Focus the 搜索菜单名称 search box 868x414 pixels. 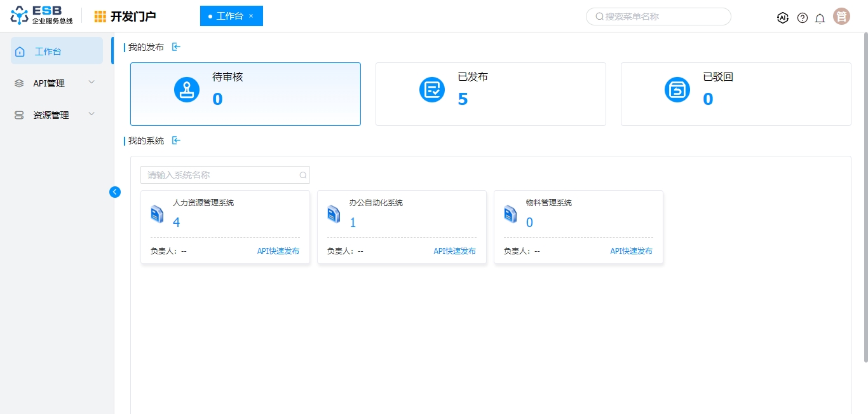tap(661, 17)
